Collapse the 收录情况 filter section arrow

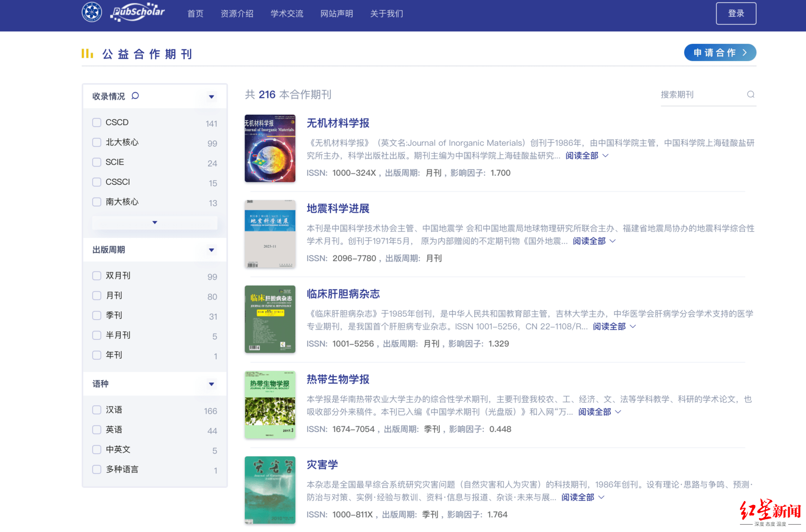click(x=211, y=97)
